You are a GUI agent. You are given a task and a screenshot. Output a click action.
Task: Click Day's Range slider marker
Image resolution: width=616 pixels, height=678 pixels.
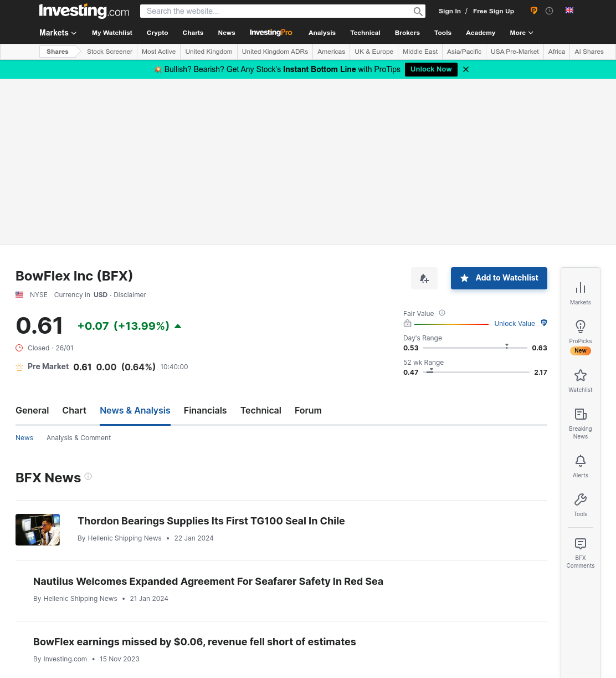[507, 345]
